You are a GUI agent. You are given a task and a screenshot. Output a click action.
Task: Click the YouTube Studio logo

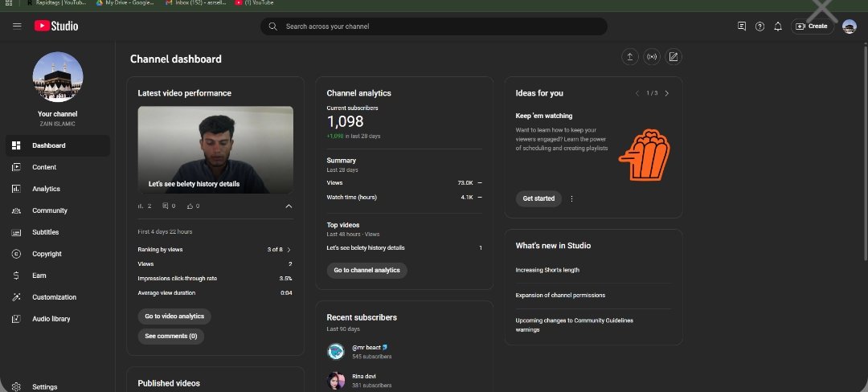pos(56,26)
